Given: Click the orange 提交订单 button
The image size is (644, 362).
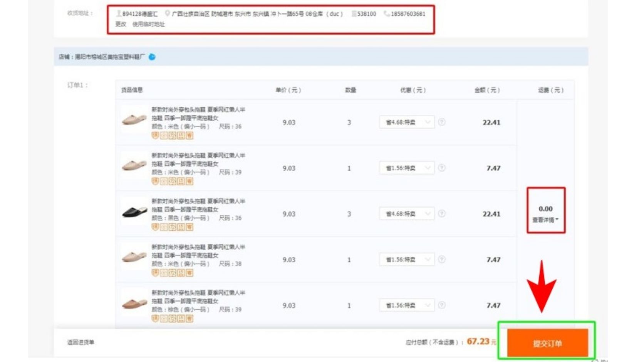Looking at the screenshot, I should click(547, 343).
